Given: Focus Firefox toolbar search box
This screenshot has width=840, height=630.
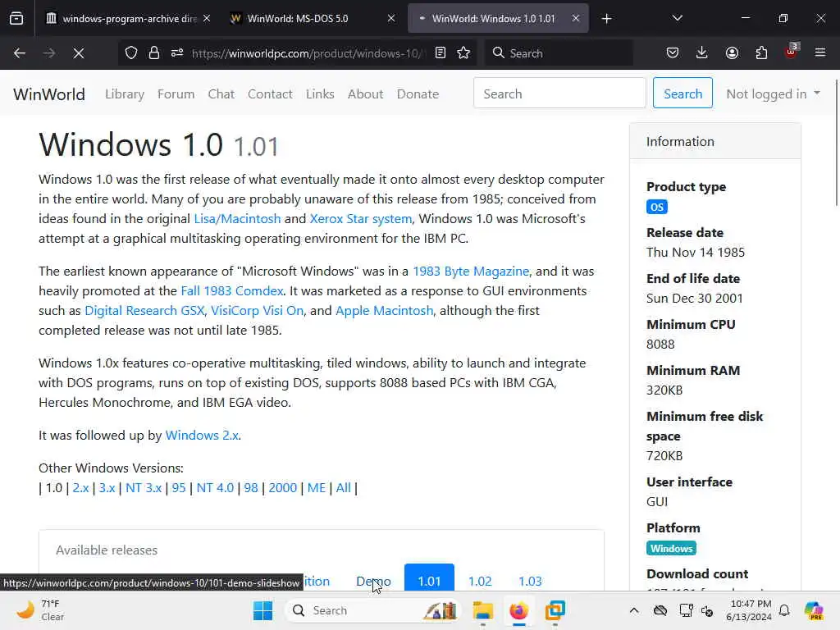Looking at the screenshot, I should pyautogui.click(x=559, y=53).
